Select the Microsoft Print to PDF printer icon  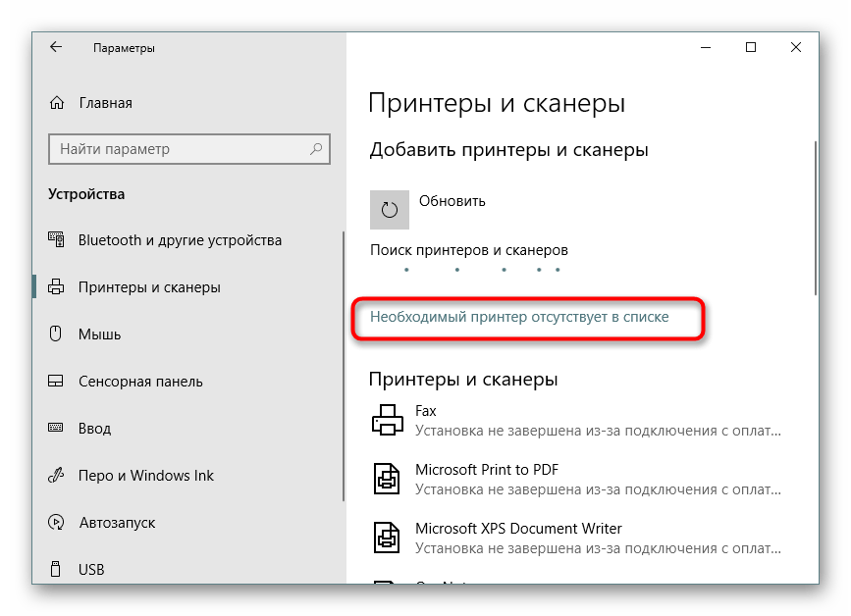pos(389,479)
